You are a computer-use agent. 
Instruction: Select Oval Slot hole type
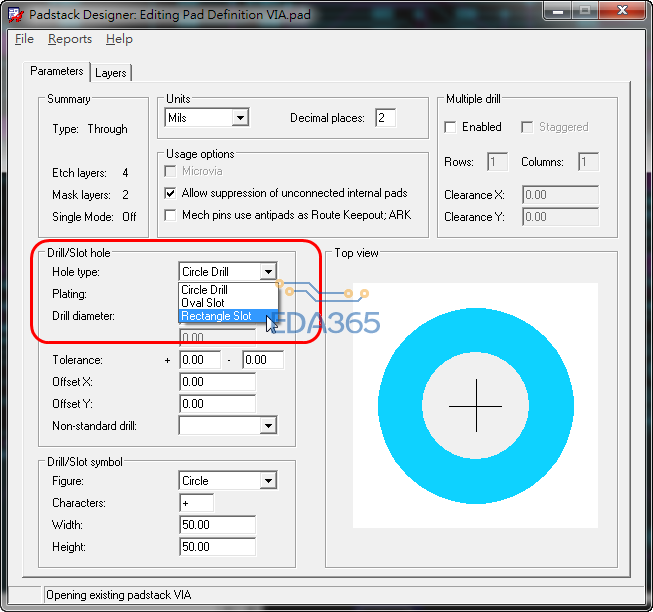228,303
